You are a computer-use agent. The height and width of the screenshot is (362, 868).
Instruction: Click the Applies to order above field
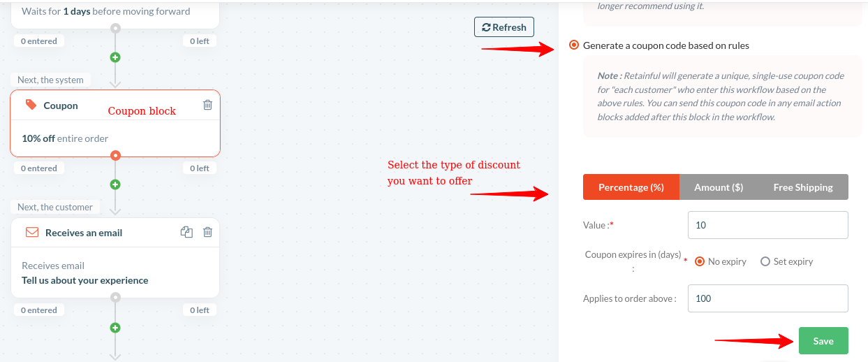(767, 298)
